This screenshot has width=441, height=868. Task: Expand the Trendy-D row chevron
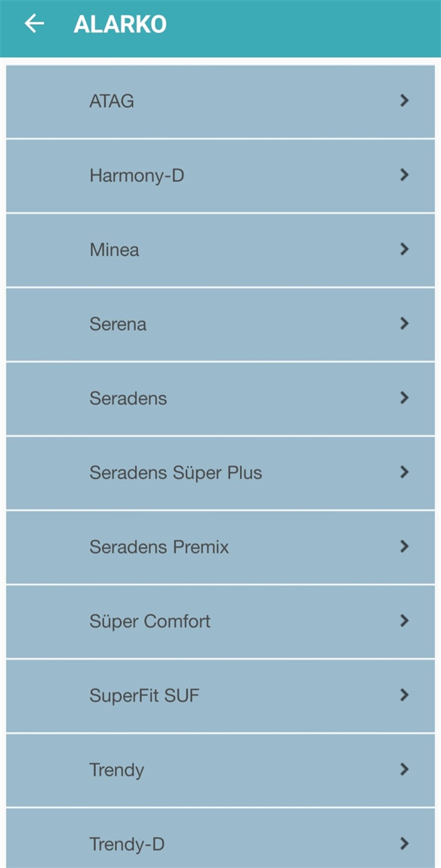(x=404, y=844)
